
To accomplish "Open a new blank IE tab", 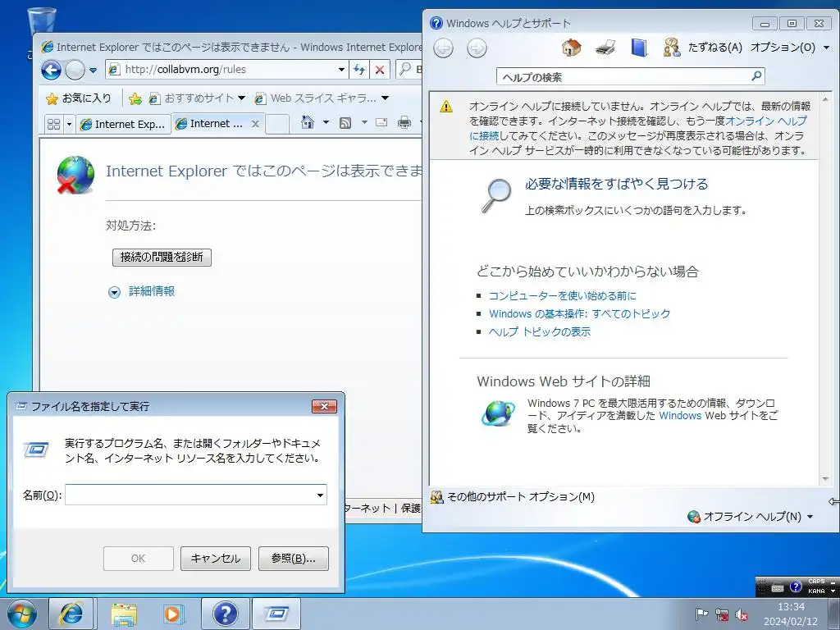I will coord(277,124).
